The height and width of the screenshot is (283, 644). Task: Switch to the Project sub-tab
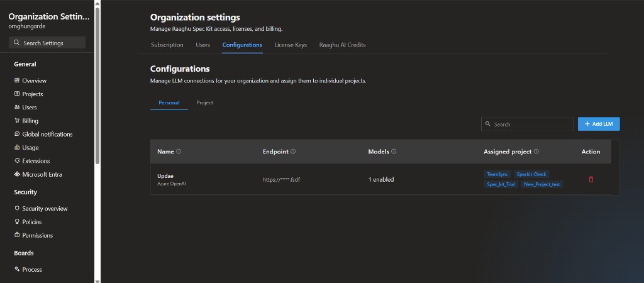point(204,103)
